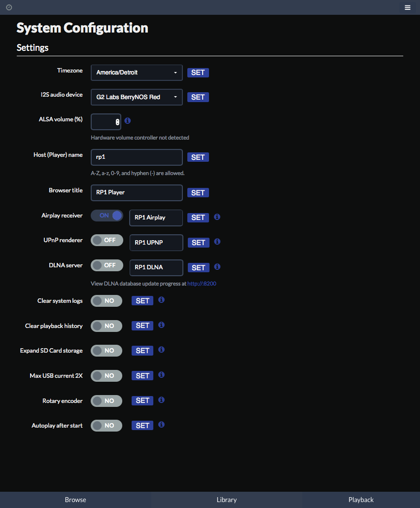The image size is (420, 508).
Task: Show info for Autoplay after start
Action: [161, 425]
